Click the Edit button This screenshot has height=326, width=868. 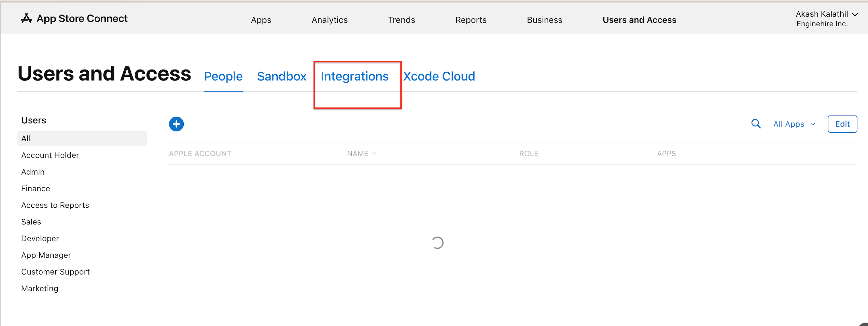pos(842,124)
